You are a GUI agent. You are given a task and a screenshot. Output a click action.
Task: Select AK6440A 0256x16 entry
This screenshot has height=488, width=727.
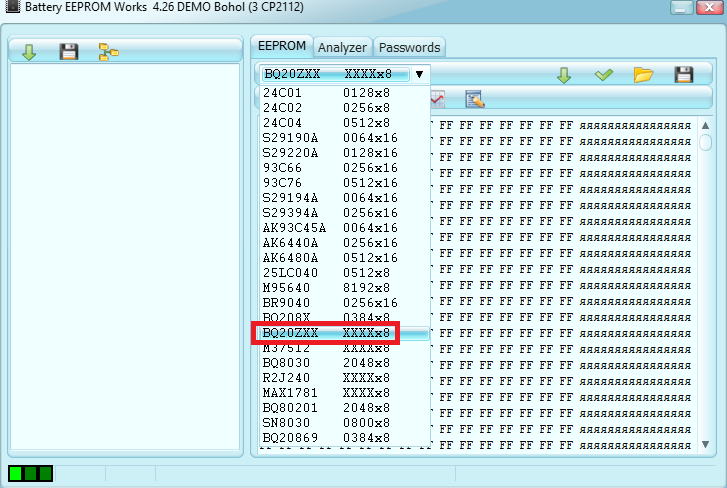pos(344,243)
